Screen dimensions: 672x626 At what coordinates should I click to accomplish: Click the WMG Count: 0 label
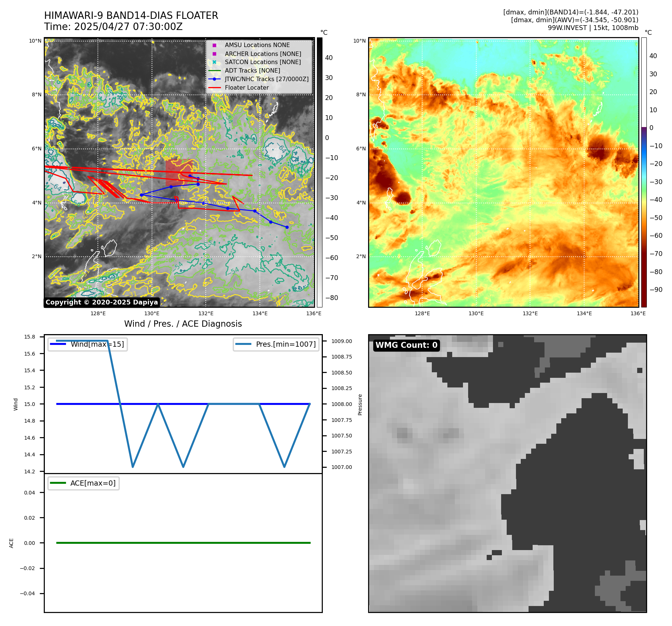point(407,345)
